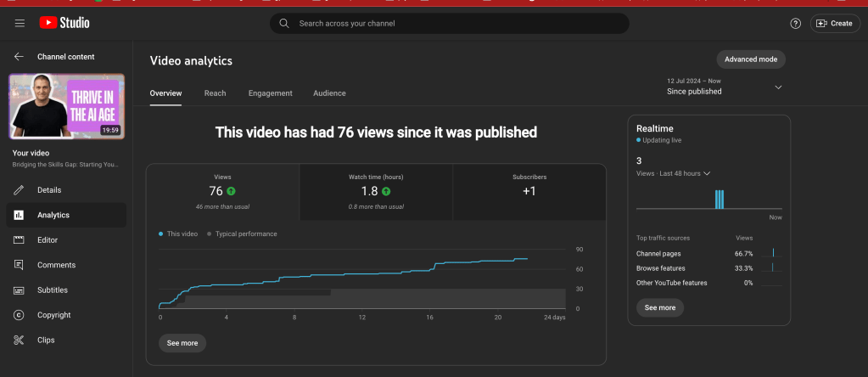Open Editor in the sidebar

(66, 240)
